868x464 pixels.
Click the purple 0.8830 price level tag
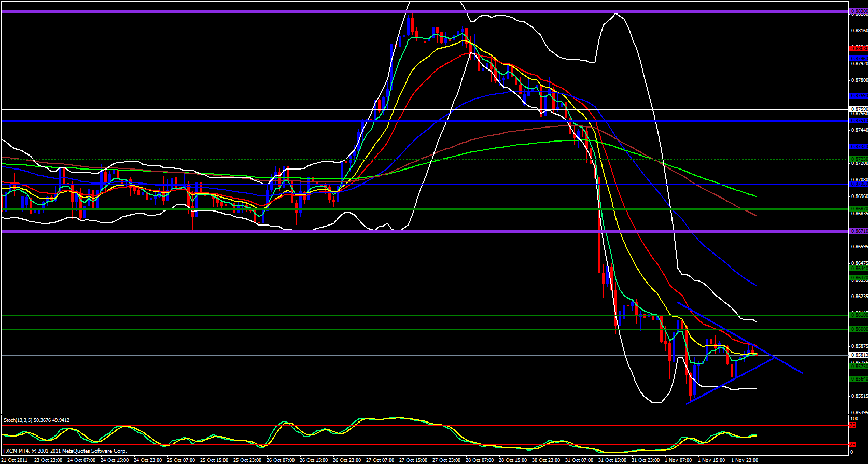pos(858,10)
